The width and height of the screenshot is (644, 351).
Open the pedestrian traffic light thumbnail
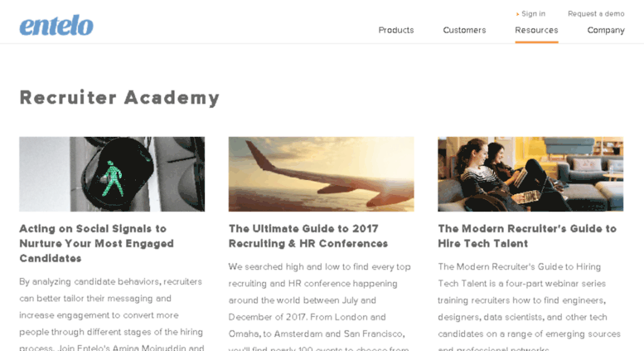coord(112,174)
